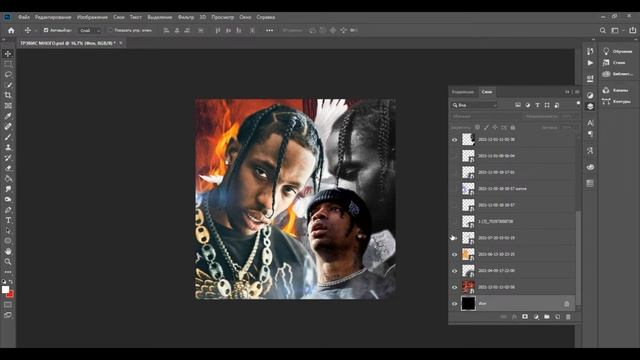Open the Стили panel button

614,63
